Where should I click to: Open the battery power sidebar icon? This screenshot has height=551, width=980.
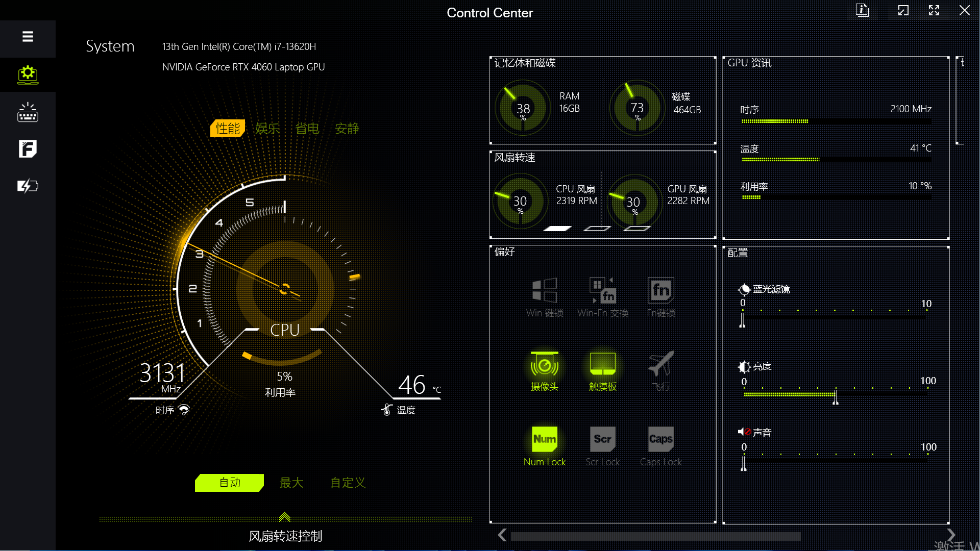tap(28, 186)
